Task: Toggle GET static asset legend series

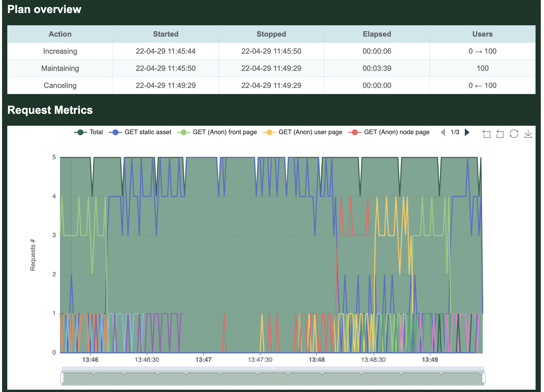Action: (140, 132)
